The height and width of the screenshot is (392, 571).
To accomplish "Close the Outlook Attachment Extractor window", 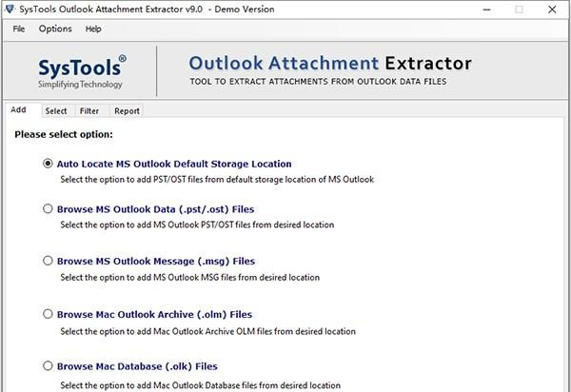I will [552, 10].
